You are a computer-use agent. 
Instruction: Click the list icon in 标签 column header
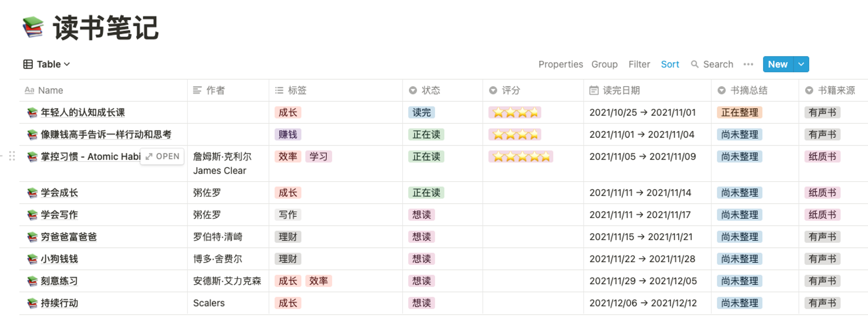pyautogui.click(x=279, y=90)
